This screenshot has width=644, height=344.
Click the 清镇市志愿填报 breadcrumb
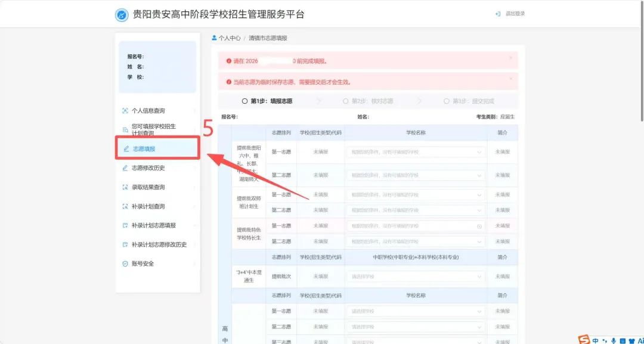point(268,38)
